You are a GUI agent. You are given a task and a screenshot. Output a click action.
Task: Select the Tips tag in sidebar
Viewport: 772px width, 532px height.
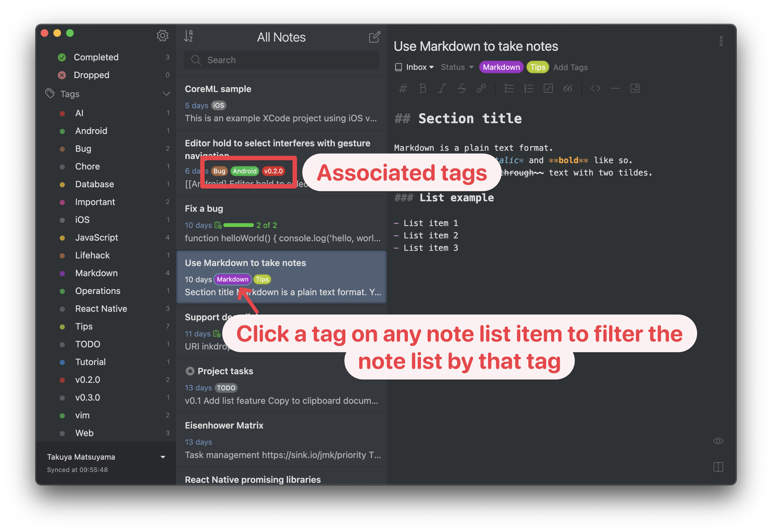click(x=83, y=325)
